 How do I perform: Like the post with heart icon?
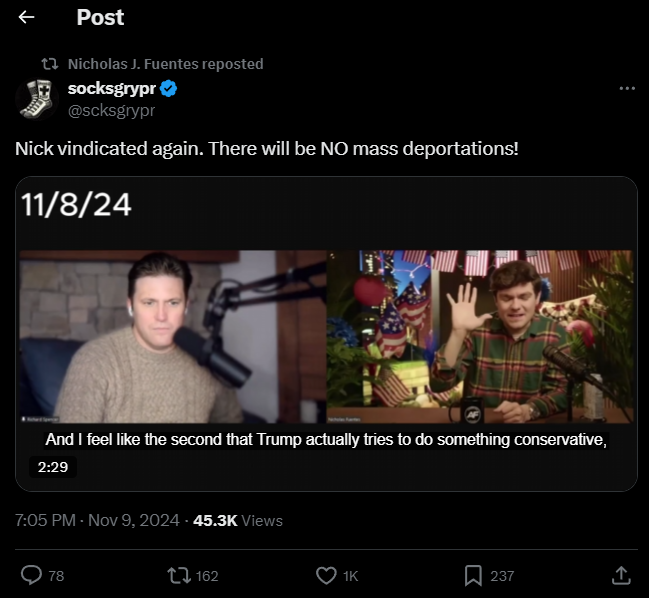point(325,575)
